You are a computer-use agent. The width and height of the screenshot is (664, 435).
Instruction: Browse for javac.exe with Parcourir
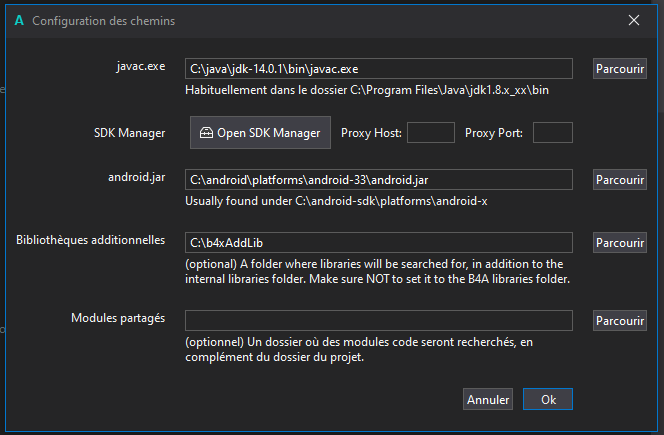pyautogui.click(x=619, y=68)
